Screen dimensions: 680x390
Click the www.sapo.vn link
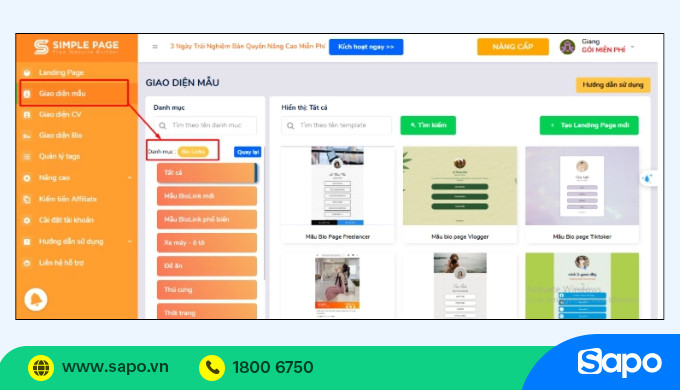[x=115, y=367]
